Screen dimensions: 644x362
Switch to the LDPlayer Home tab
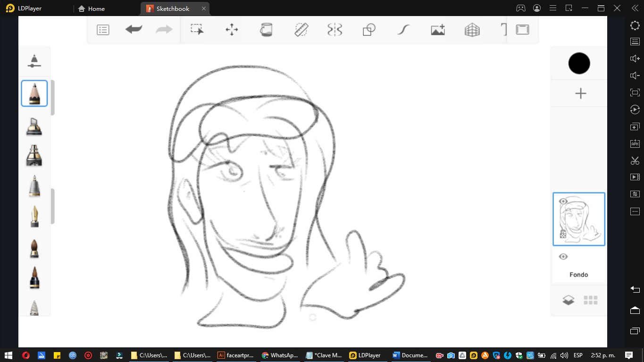tap(92, 8)
